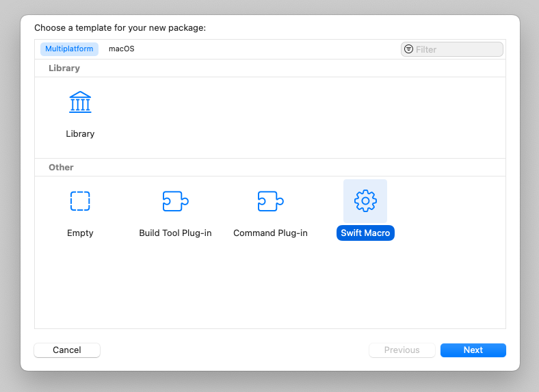
Task: Click the "Empty" template label
Action: (80, 233)
